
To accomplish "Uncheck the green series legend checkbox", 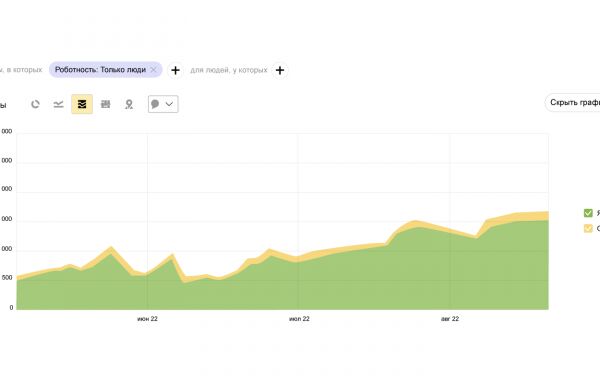I will [588, 213].
